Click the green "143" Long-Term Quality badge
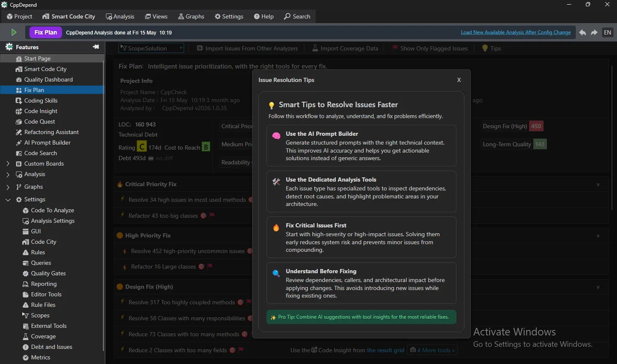 click(540, 144)
